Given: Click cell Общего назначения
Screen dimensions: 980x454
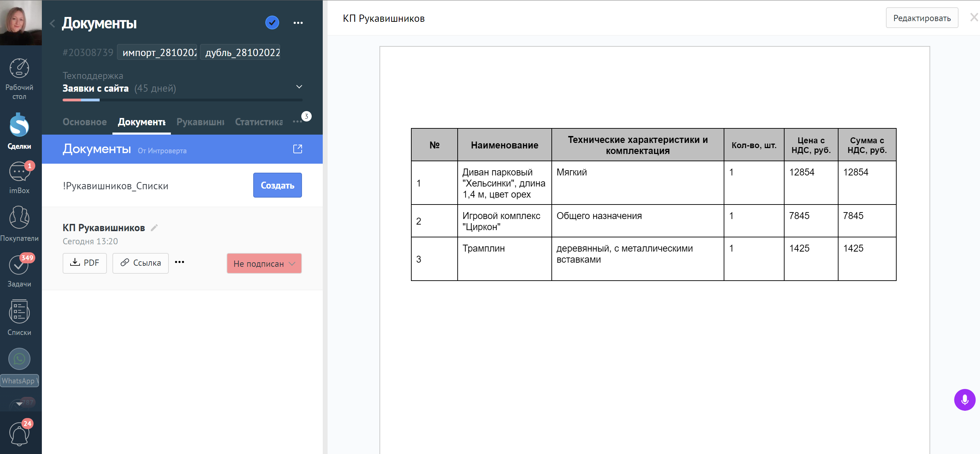Looking at the screenshot, I should pyautogui.click(x=637, y=221).
